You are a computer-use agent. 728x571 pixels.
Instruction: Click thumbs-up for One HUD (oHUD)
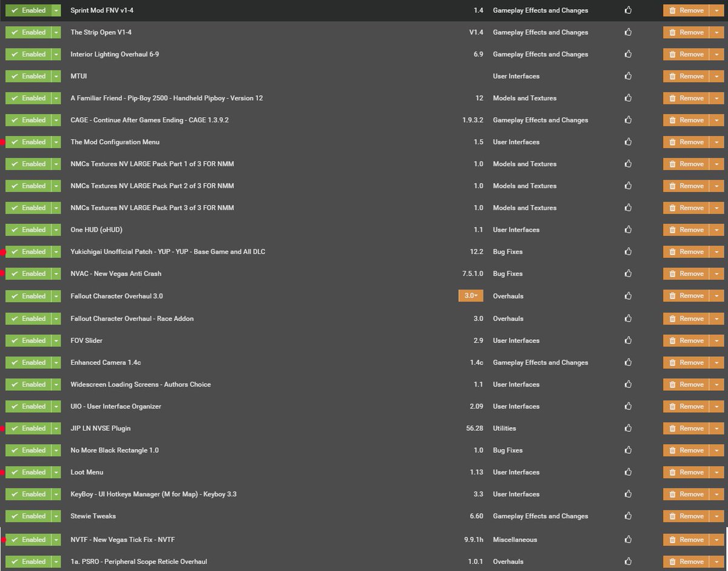tap(628, 229)
